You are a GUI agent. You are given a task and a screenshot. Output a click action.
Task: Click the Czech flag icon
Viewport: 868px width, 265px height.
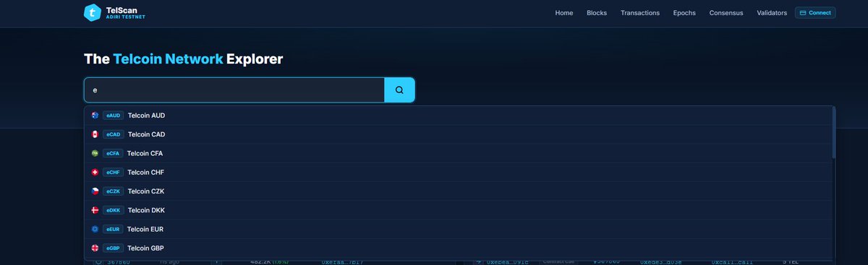coord(95,191)
